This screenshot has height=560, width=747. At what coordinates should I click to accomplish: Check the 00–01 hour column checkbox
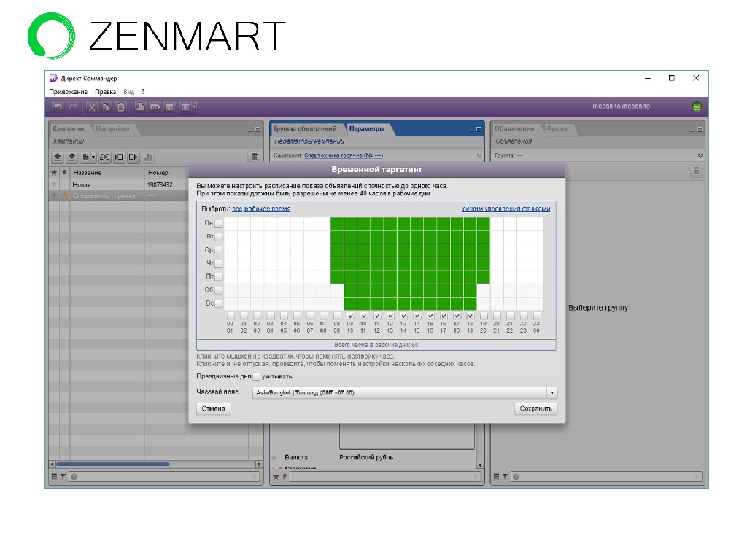coord(231,316)
